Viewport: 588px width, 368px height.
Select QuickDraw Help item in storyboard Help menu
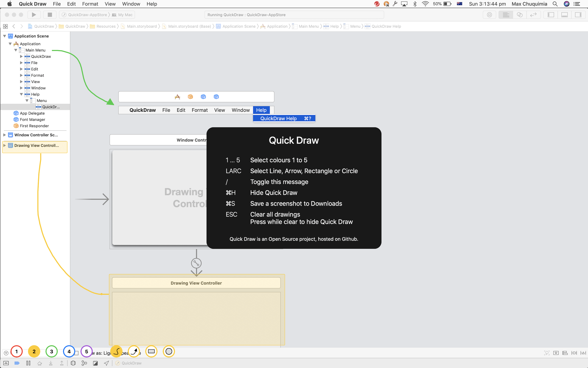[x=284, y=118]
